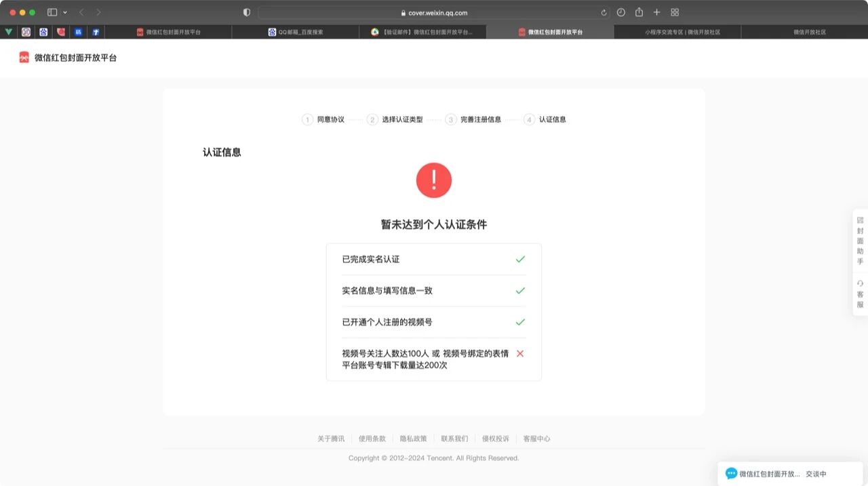Image resolution: width=868 pixels, height=486 pixels.
Task: Click green checkmark for 实名信息与填写信息一致
Action: [x=520, y=291]
